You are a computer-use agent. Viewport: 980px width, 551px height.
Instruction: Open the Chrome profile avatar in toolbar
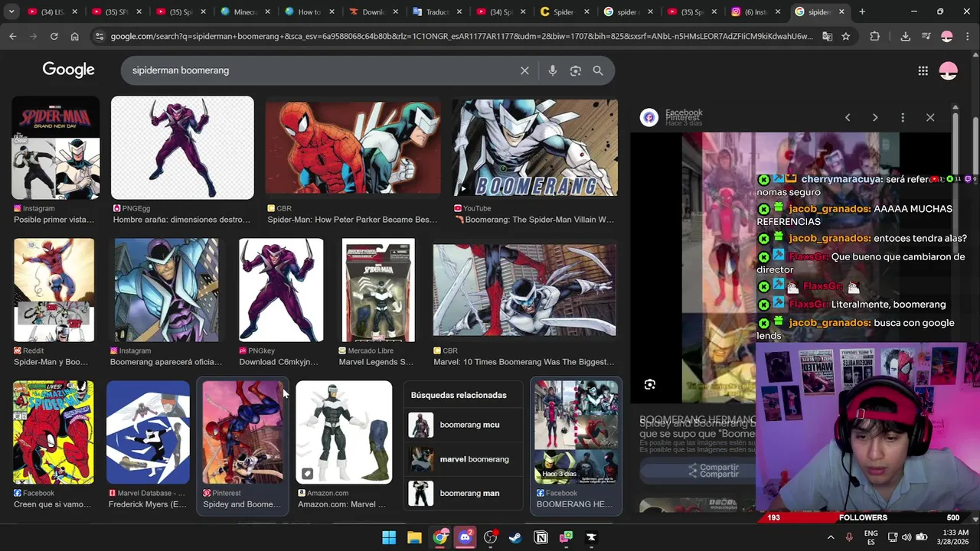pos(947,36)
